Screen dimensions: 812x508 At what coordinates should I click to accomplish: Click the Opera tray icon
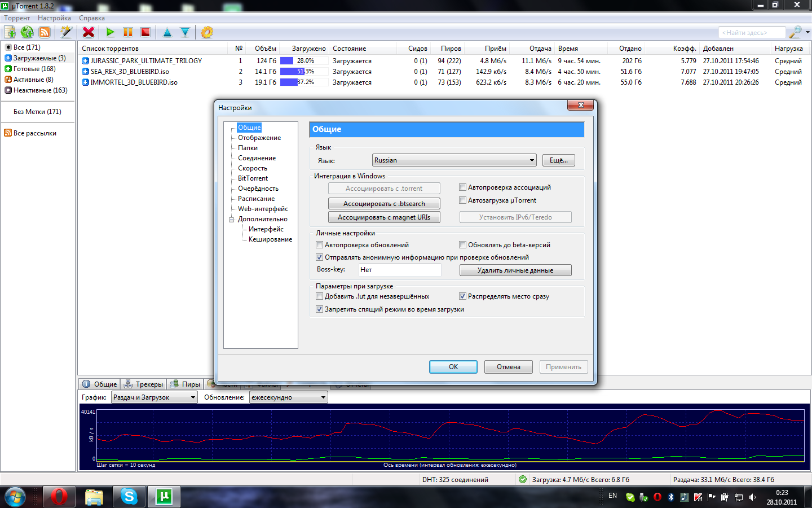pos(657,497)
